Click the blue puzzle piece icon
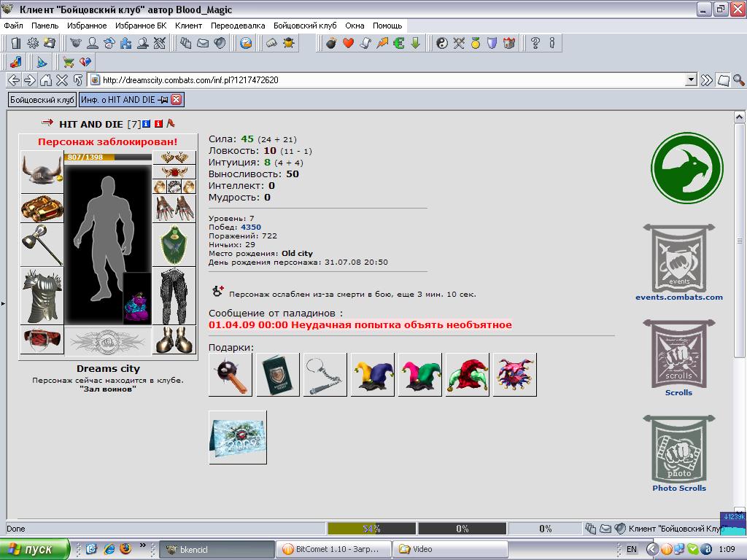 [x=125, y=43]
